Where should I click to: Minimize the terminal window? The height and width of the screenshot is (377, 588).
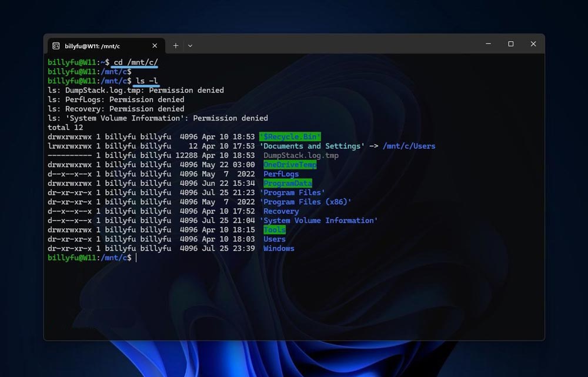pyautogui.click(x=488, y=44)
